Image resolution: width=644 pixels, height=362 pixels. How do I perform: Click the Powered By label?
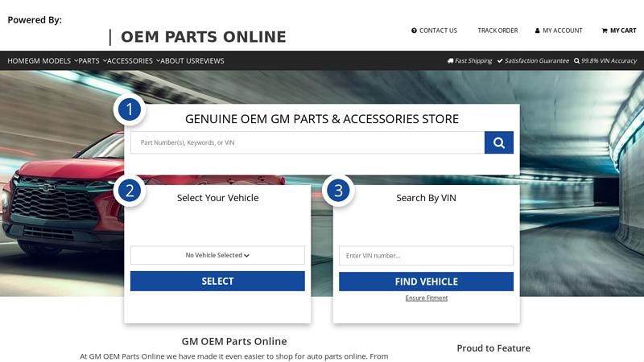(35, 20)
